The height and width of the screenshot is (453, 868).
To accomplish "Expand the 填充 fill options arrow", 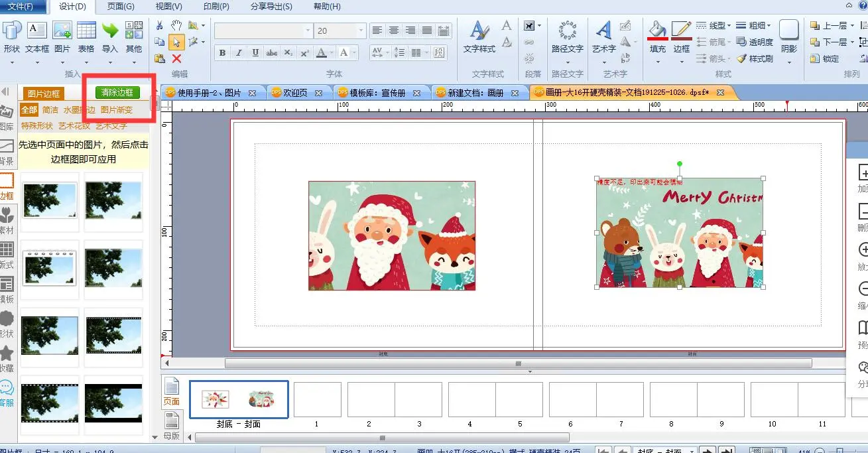I will pos(657,62).
